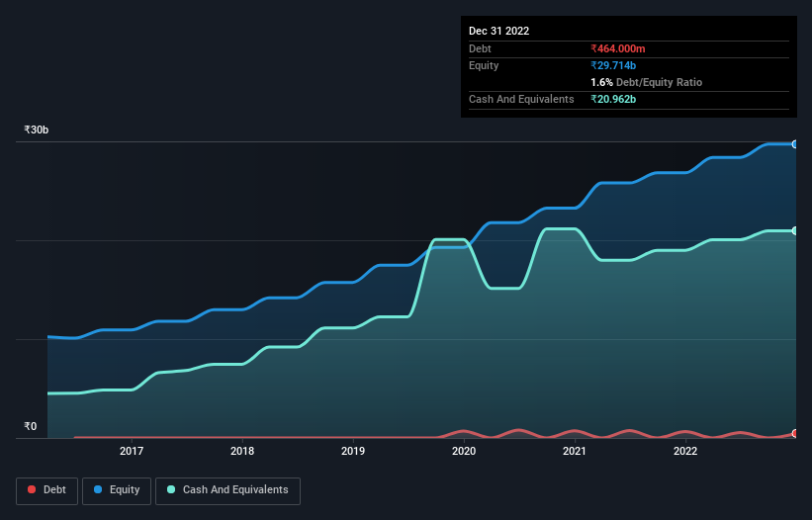The image size is (812, 520).
Task: Click the Debt end marker on chart
Action: click(x=795, y=434)
